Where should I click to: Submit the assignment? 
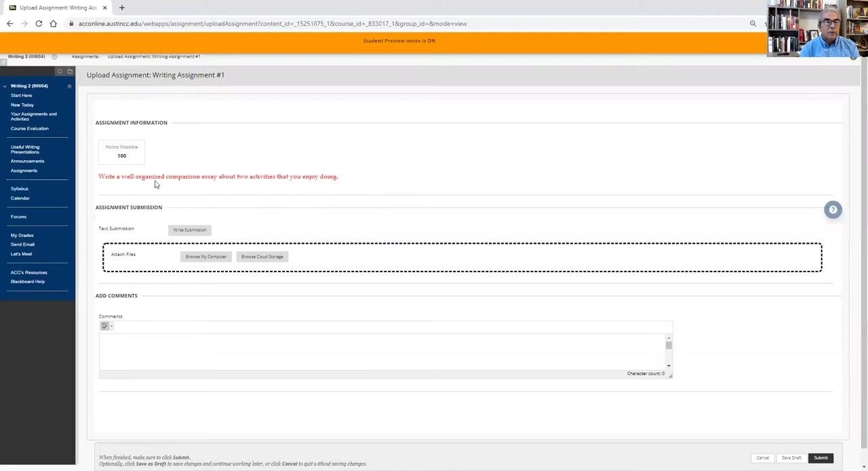tap(821, 458)
